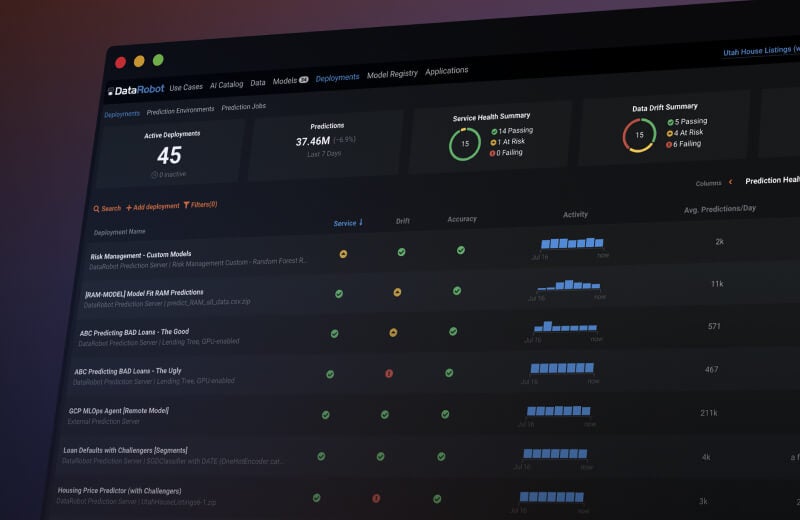Viewport: 800px width, 520px height.
Task: Click the Data Drift Summary donut chart
Action: pyautogui.click(x=639, y=135)
